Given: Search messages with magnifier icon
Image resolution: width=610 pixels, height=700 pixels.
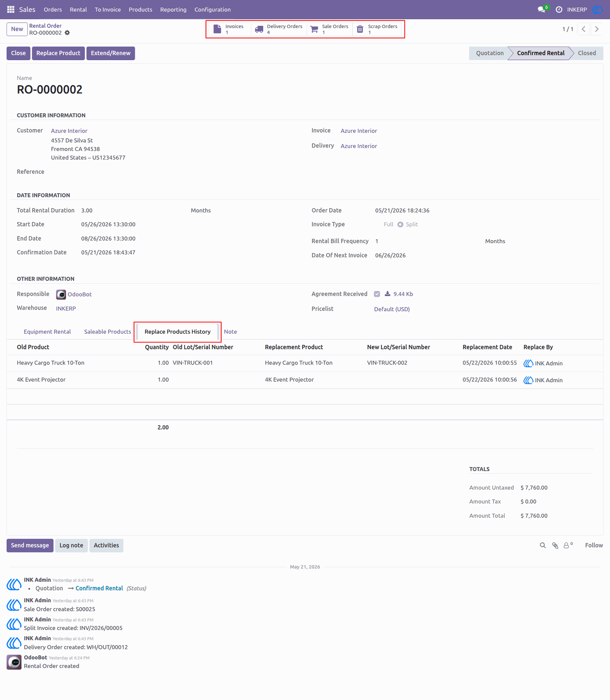Looking at the screenshot, I should 543,545.
